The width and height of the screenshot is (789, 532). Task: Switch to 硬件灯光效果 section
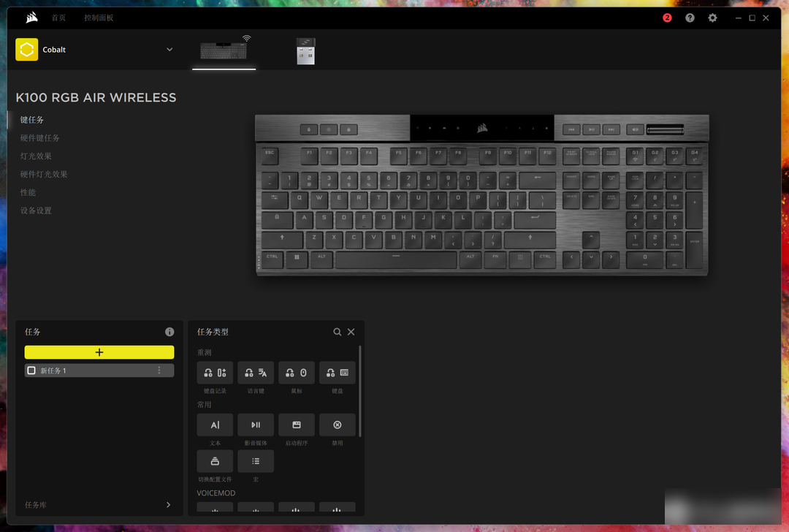44,174
